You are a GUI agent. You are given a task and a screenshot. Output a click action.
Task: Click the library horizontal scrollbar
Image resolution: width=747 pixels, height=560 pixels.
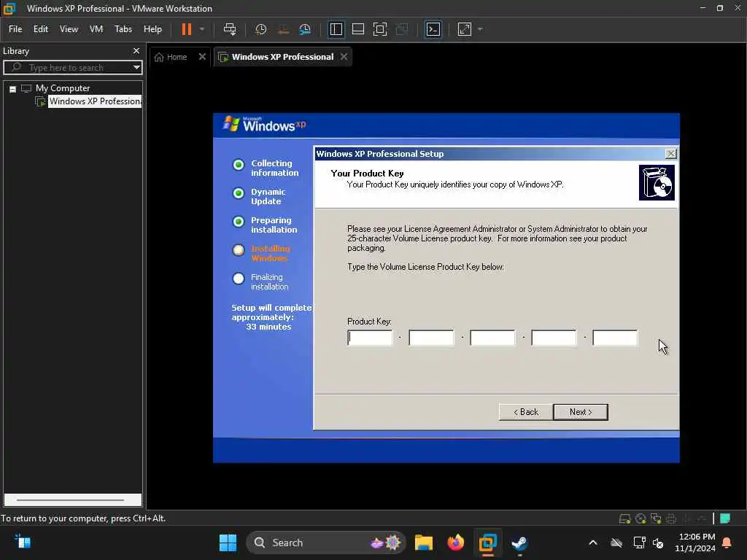pos(71,500)
